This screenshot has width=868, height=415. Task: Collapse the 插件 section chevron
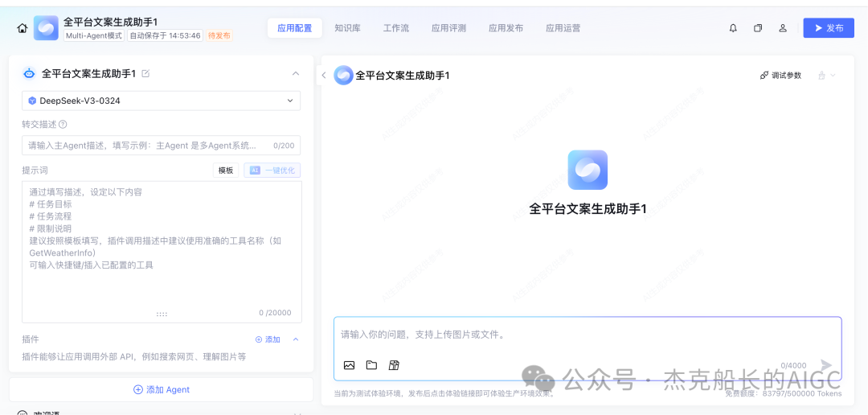click(296, 339)
